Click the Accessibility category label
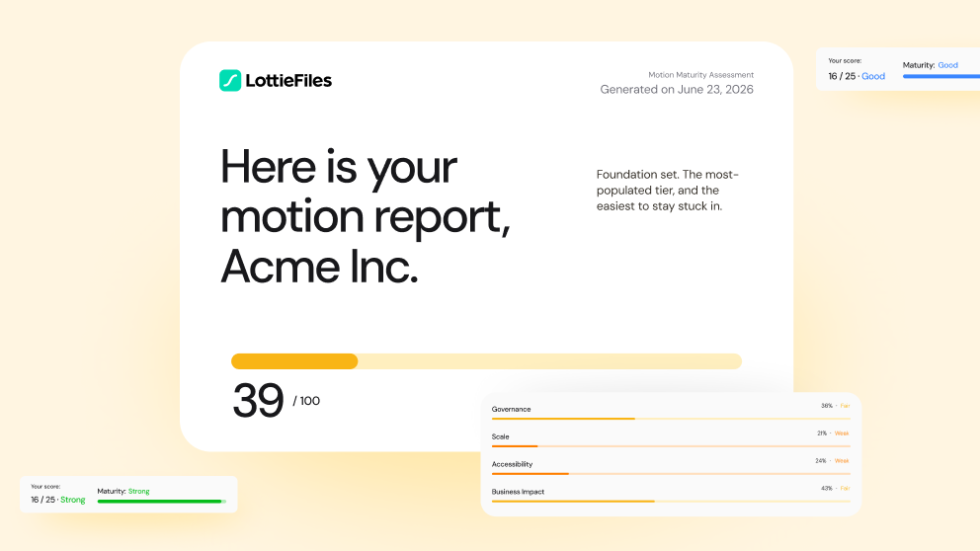Viewport: 980px width, 551px height. [512, 464]
